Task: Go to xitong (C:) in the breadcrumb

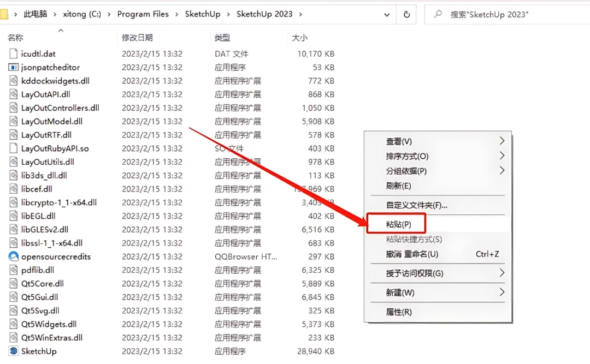Action: (x=82, y=14)
